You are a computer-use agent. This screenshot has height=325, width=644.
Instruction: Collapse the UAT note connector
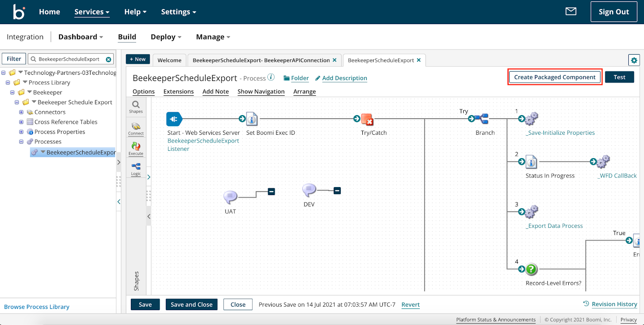tap(272, 191)
